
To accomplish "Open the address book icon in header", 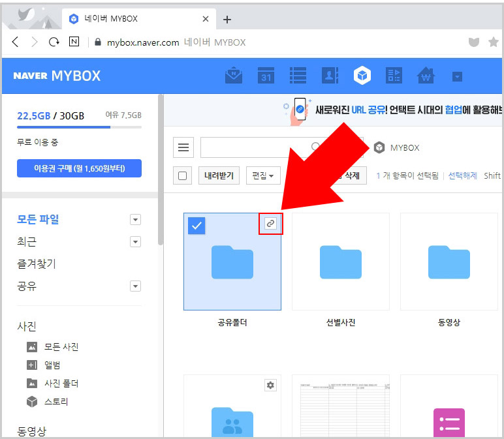I will click(330, 76).
